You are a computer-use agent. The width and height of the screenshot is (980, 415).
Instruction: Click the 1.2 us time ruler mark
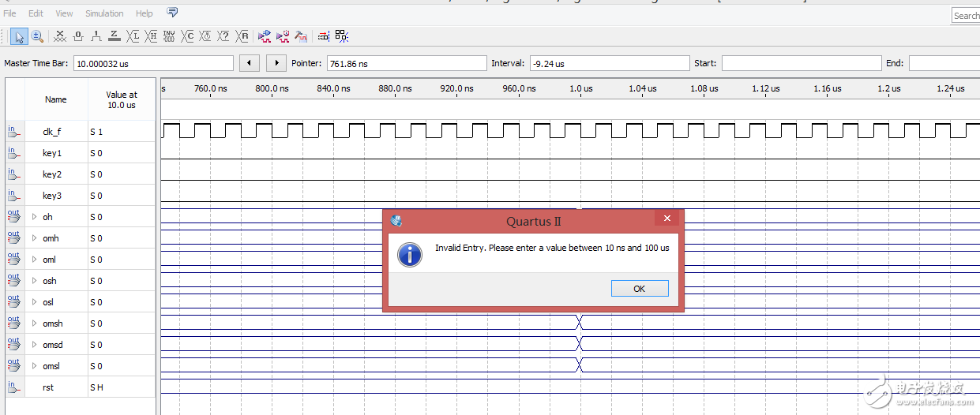[889, 88]
